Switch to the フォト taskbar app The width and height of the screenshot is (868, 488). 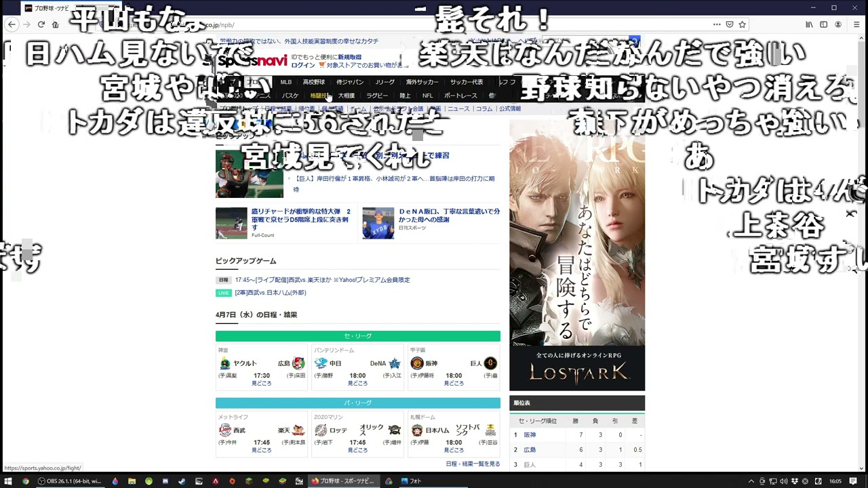tap(412, 481)
